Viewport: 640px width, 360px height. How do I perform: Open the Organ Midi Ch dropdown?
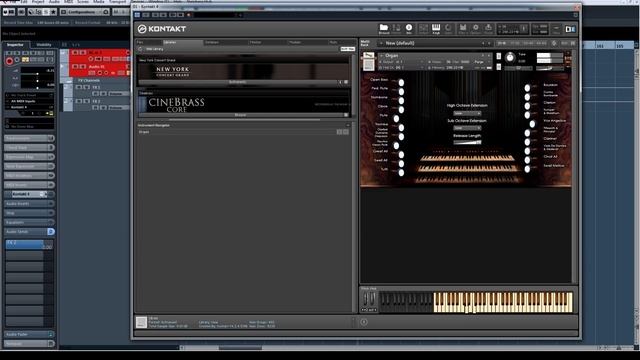point(402,68)
